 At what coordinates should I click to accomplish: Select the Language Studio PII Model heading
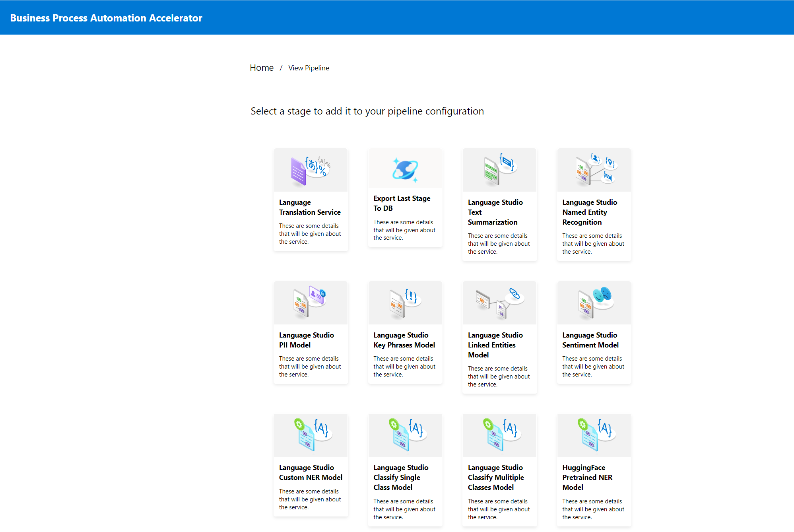point(306,340)
